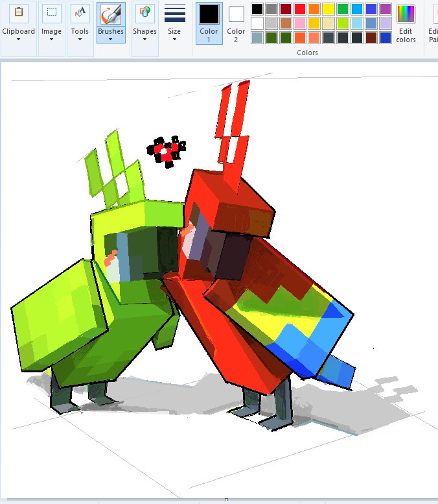The image size is (438, 504).
Task: Activate Color 1 black swatch
Action: click(209, 14)
